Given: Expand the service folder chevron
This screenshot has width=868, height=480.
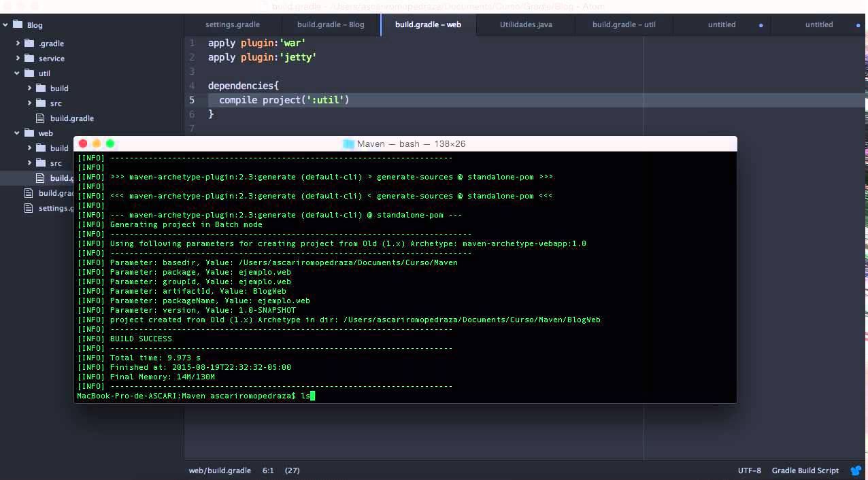Looking at the screenshot, I should point(17,58).
